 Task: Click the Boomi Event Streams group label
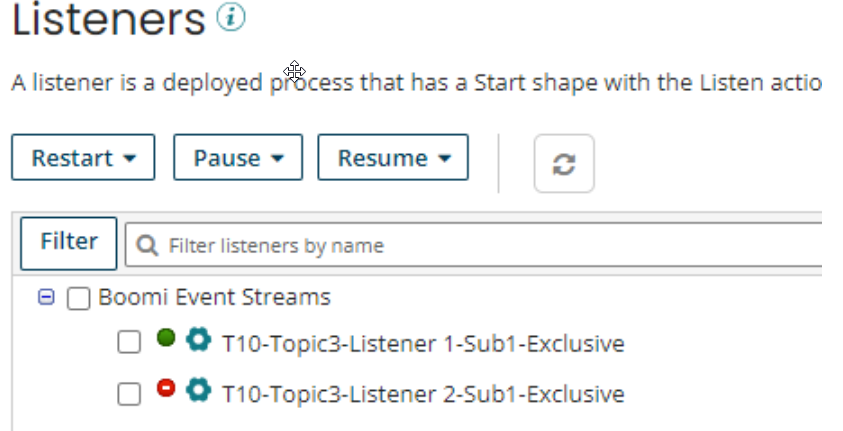pyautogui.click(x=214, y=297)
